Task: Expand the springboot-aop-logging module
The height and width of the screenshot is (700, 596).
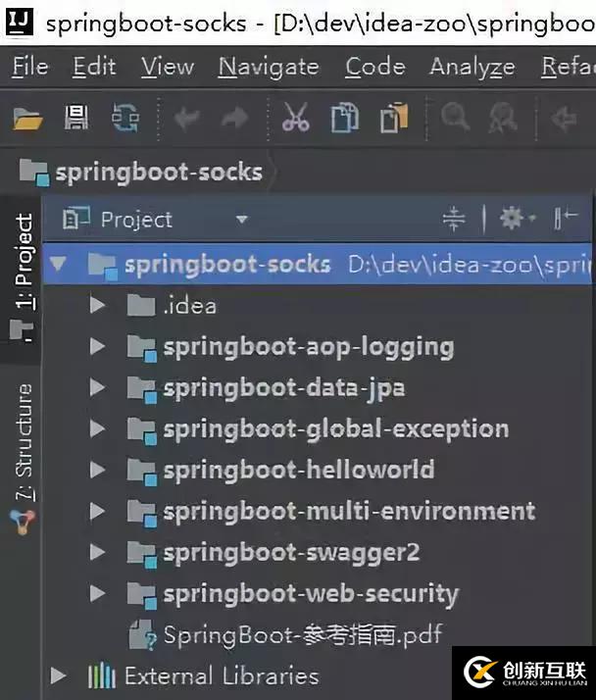Action: [x=97, y=346]
